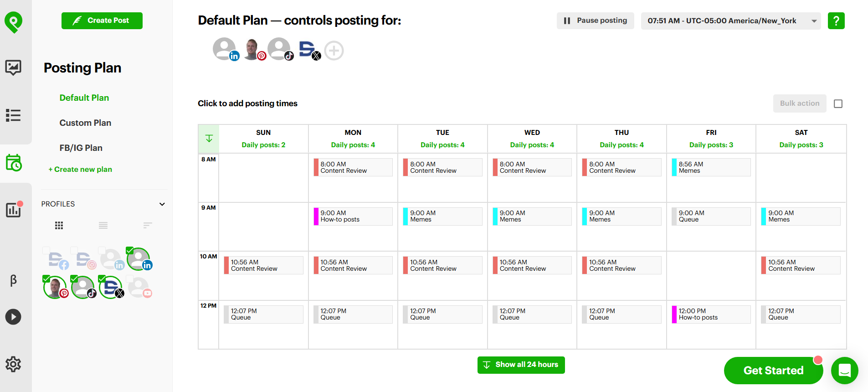Select Custom Plan in the plan list

click(85, 123)
